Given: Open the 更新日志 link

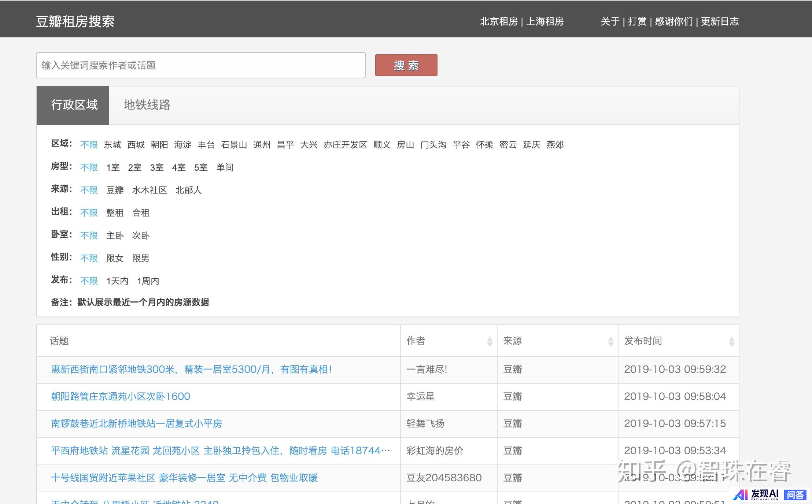Looking at the screenshot, I should (x=720, y=21).
